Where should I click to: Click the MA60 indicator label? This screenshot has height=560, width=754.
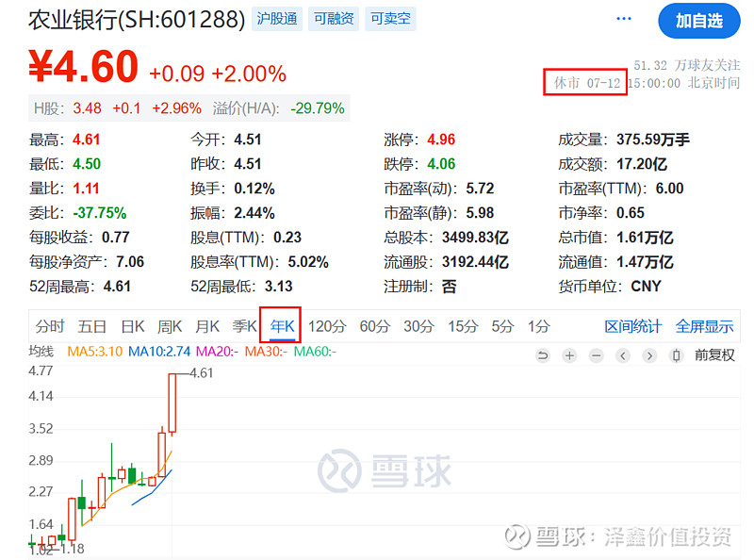point(315,352)
